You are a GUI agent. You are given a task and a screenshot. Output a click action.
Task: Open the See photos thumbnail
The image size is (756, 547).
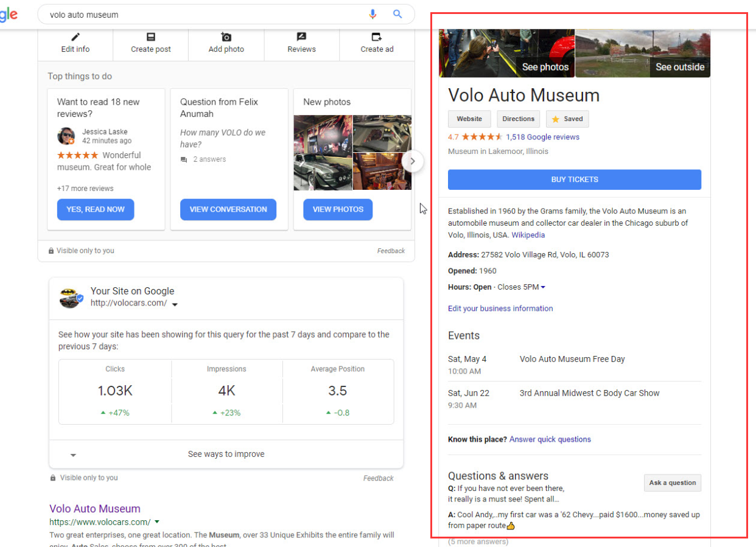pyautogui.click(x=506, y=54)
